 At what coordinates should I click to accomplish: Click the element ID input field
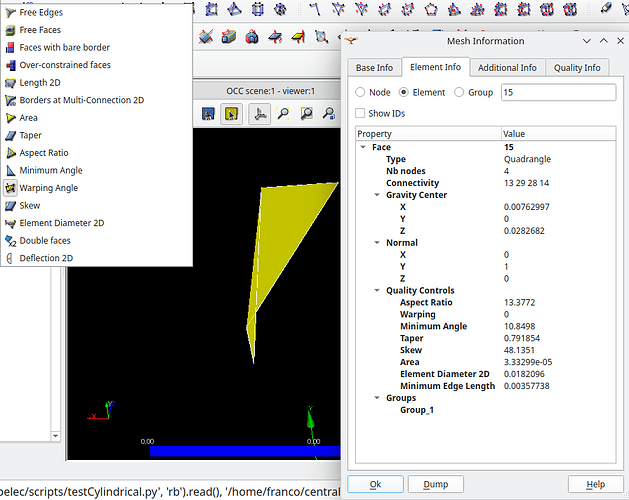[557, 92]
